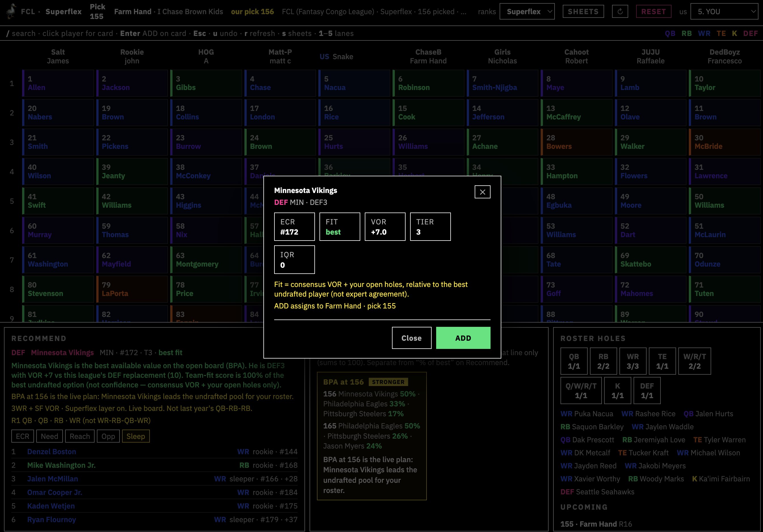The height and width of the screenshot is (532, 763).
Task: Click the ECR #172 stat box
Action: [x=295, y=227]
